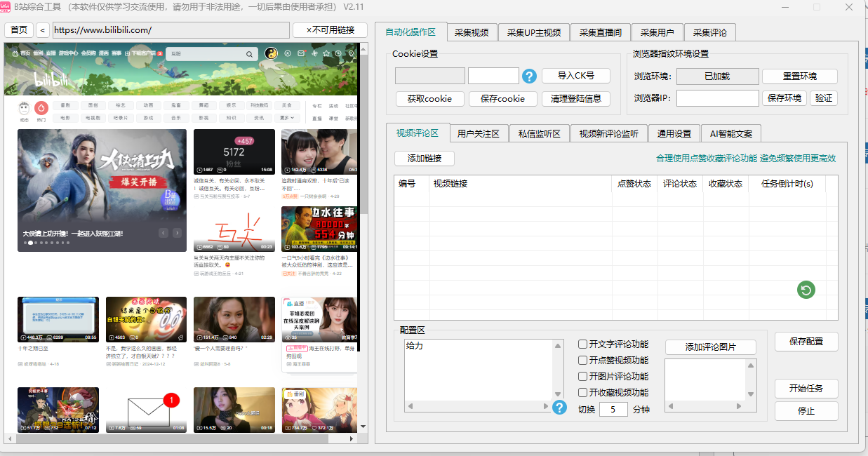Open the 通用设置 sub-tab
The width and height of the screenshot is (868, 456).
tap(674, 133)
